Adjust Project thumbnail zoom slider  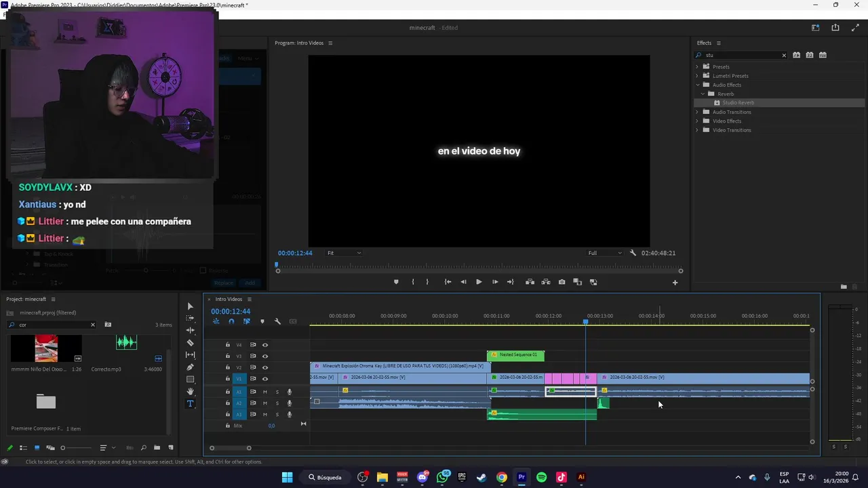(75, 448)
